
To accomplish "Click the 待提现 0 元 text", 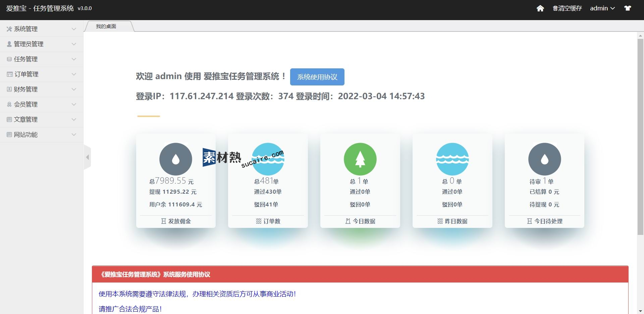I will [x=544, y=204].
